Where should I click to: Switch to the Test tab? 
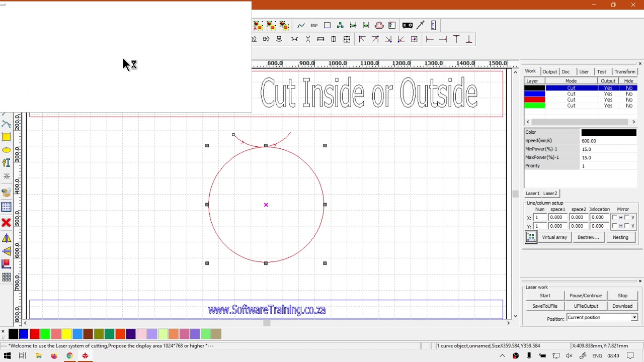601,72
